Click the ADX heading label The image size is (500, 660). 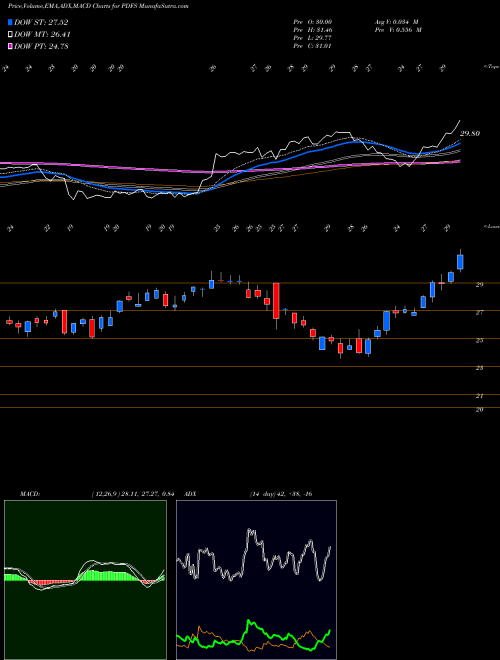point(191,494)
